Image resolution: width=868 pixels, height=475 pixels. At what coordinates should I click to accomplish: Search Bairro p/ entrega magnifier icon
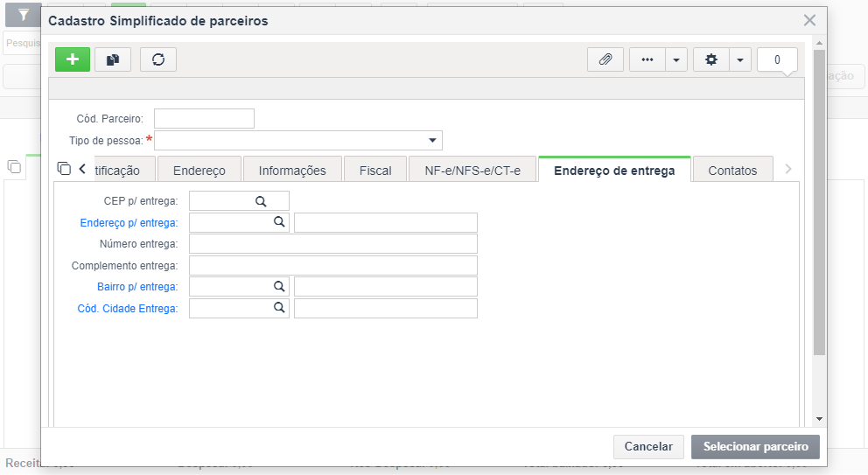coord(279,286)
